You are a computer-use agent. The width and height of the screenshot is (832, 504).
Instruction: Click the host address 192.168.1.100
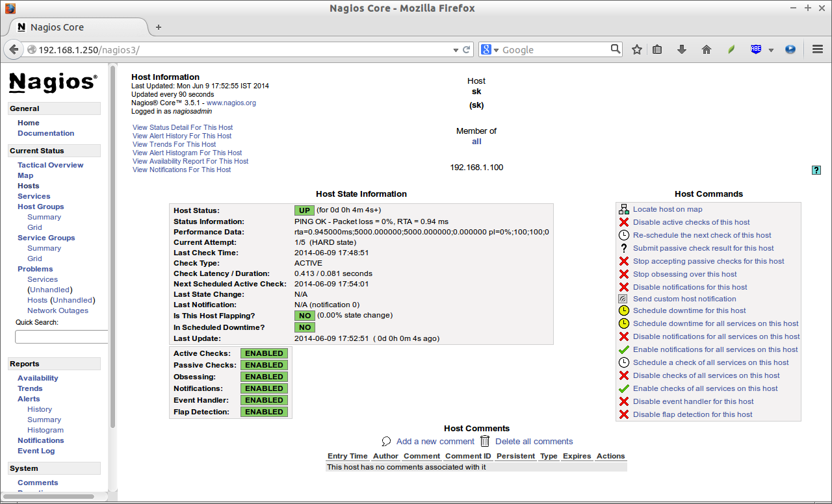tap(476, 167)
